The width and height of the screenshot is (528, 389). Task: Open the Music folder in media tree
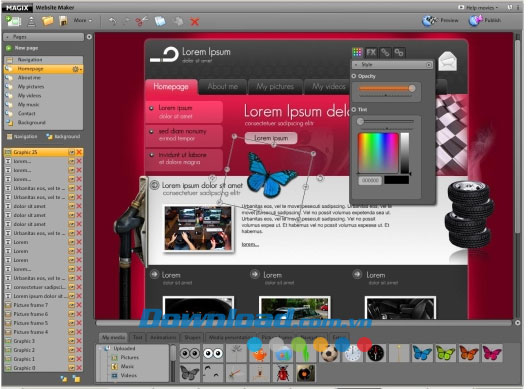point(124,366)
